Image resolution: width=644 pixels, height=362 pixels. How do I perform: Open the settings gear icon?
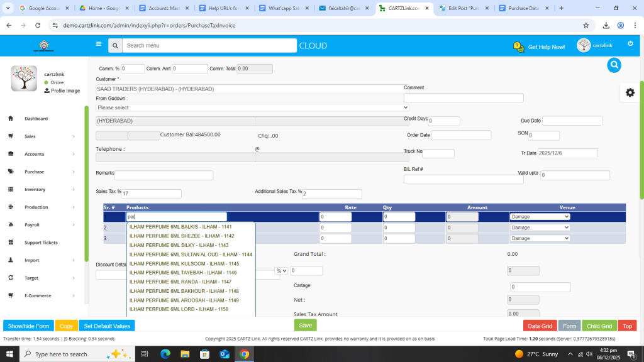630,92
